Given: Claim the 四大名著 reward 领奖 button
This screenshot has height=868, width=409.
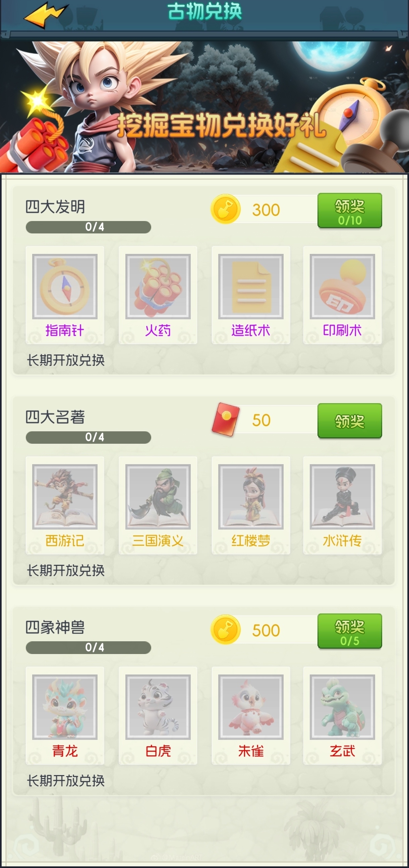Looking at the screenshot, I should (350, 421).
